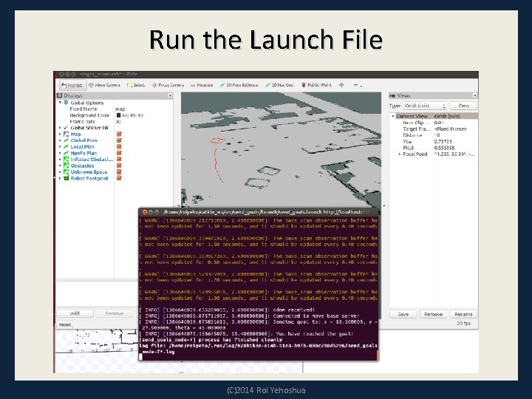532x399 pixels.
Task: Click the Inflated Obstacles grid icon
Action: click(66, 159)
